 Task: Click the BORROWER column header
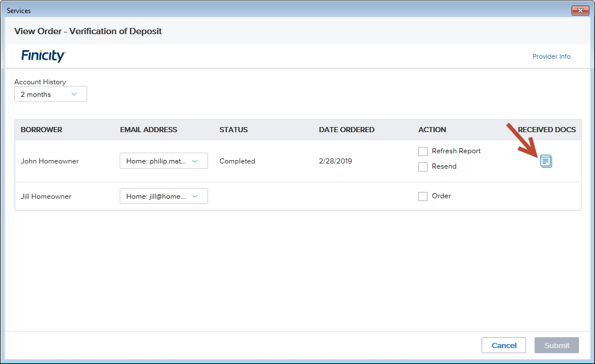point(42,130)
